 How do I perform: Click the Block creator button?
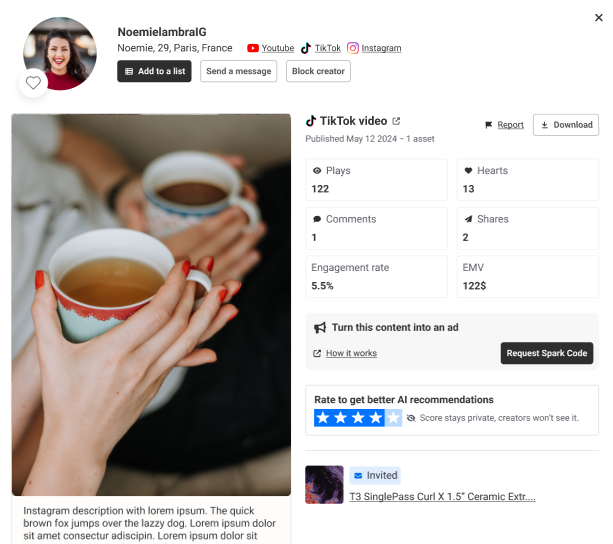point(318,71)
